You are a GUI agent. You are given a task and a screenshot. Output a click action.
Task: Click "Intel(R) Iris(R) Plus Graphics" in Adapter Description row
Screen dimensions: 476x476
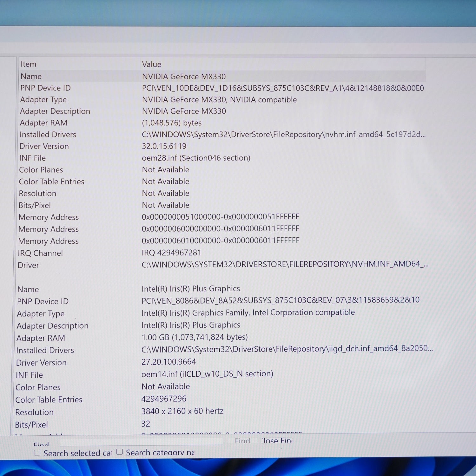click(x=191, y=325)
